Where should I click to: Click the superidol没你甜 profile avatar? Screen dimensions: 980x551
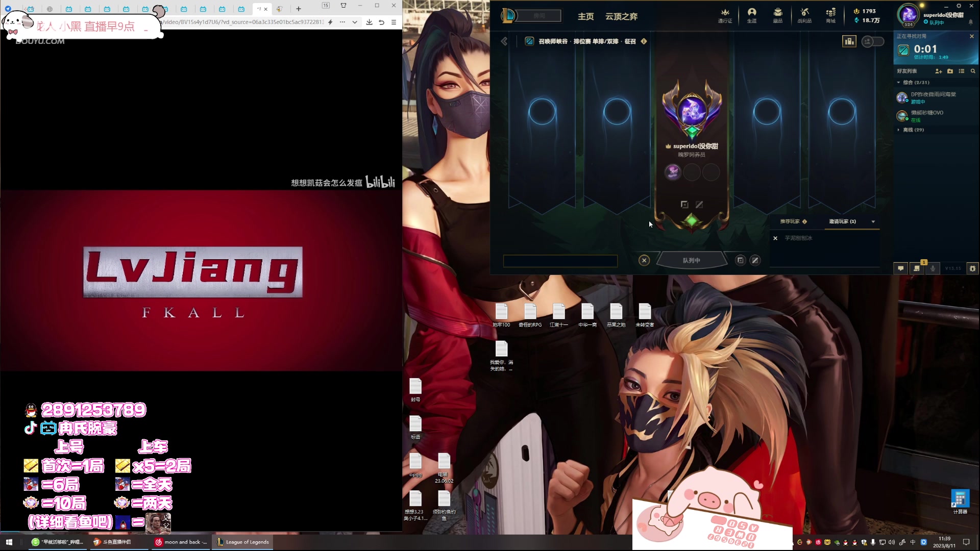(909, 15)
